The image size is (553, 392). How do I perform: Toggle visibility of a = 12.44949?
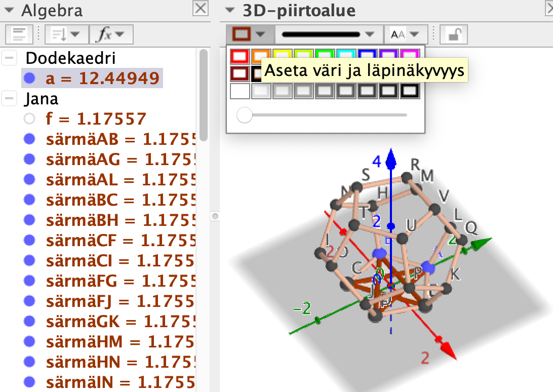[x=29, y=78]
